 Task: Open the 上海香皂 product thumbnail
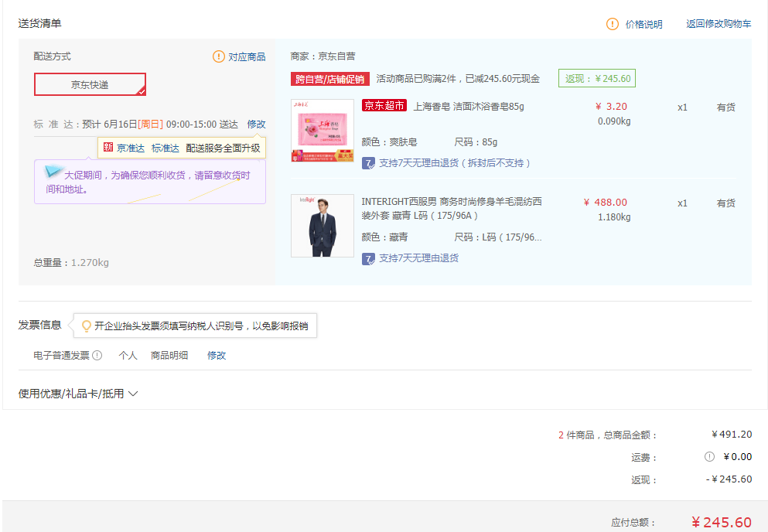[323, 131]
